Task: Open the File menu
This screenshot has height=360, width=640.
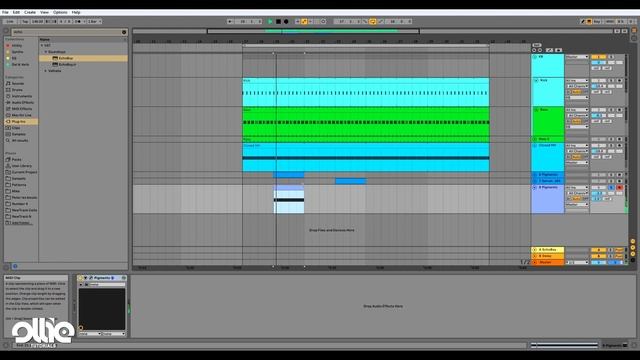Action: pos(5,12)
